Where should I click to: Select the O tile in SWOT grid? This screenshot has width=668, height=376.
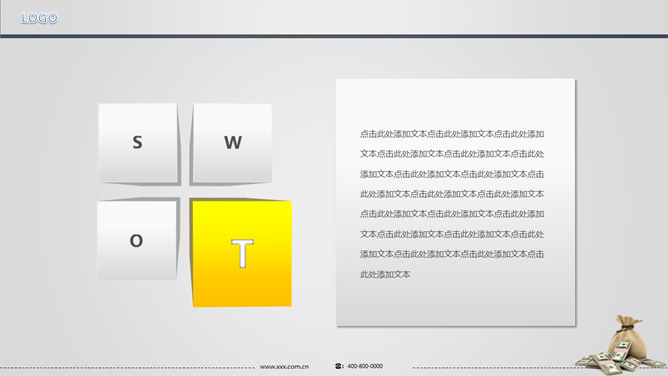[137, 240]
